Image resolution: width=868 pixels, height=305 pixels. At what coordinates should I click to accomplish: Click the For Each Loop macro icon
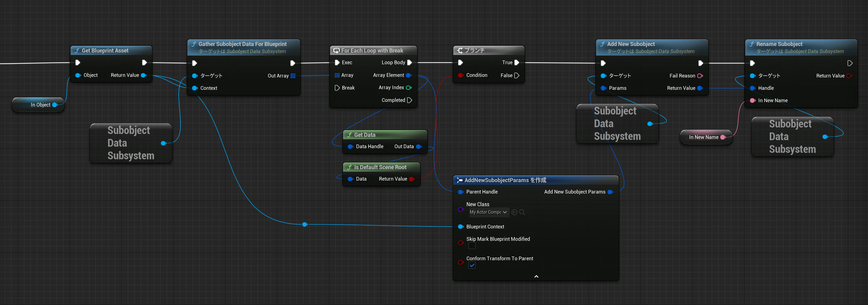coord(336,51)
